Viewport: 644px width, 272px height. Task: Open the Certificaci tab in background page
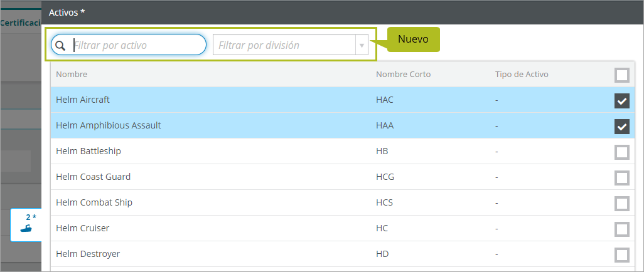pos(21,23)
